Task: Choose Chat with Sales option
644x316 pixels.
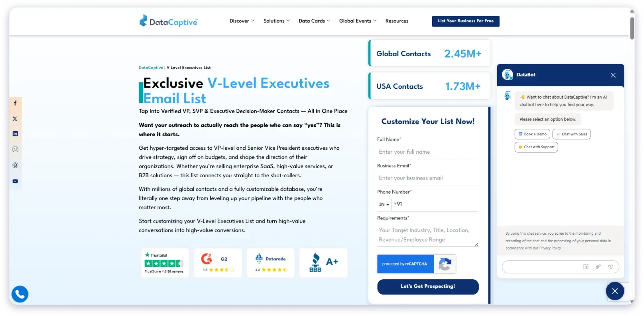Action: [x=571, y=134]
